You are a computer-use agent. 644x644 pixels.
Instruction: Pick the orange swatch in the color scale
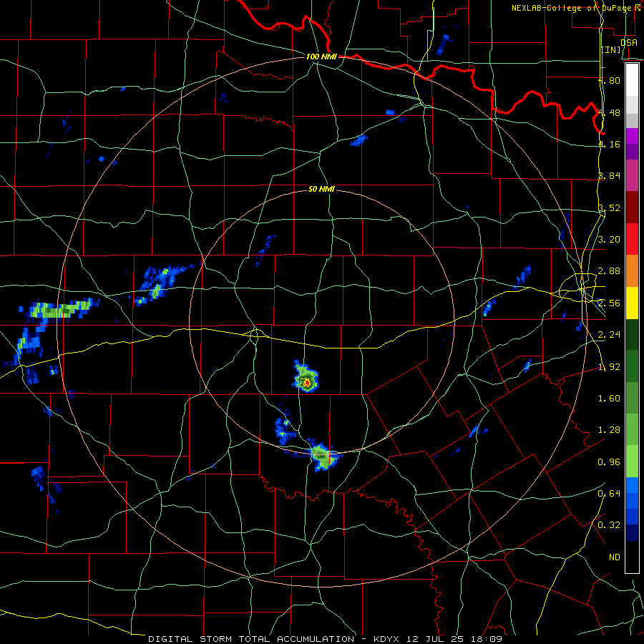tap(632, 271)
